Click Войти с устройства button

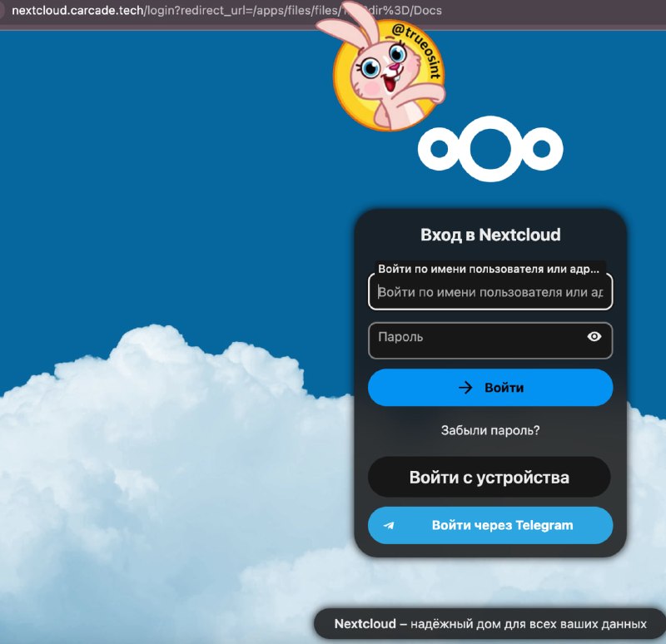click(490, 477)
